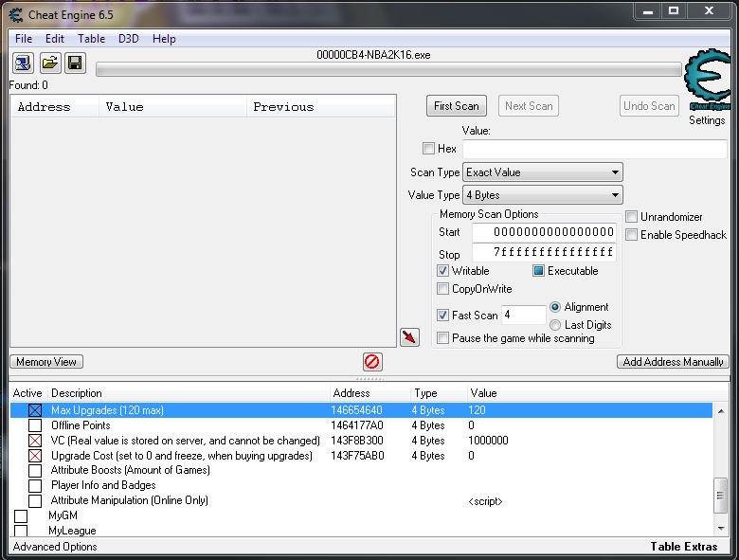Click Add Address Manually
This screenshot has height=560, width=739.
tap(673, 362)
